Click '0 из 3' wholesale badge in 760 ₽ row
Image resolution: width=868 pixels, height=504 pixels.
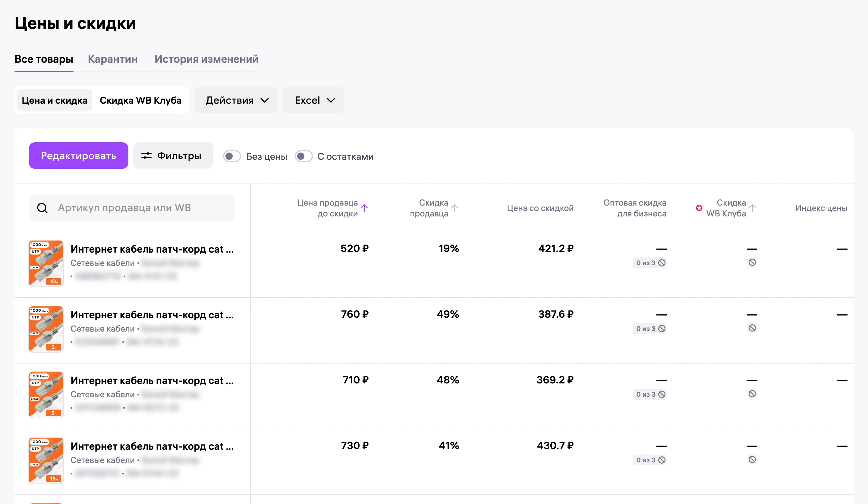(x=650, y=329)
